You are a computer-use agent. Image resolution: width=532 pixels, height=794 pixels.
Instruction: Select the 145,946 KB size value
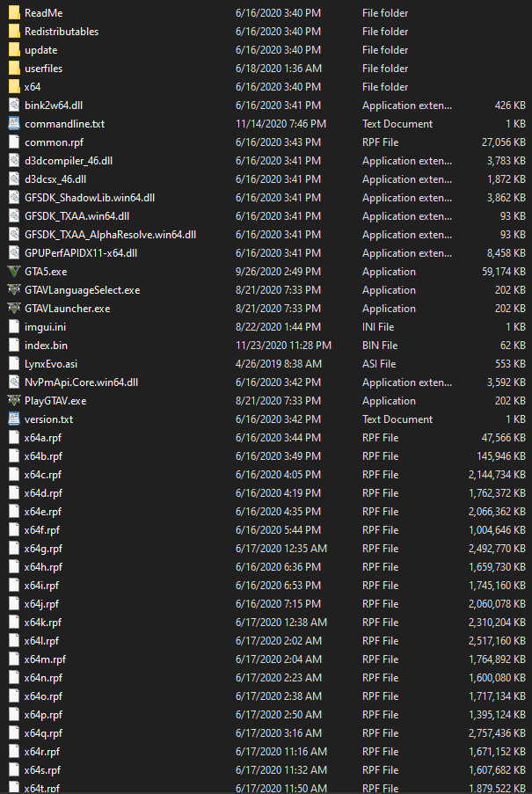(x=501, y=456)
